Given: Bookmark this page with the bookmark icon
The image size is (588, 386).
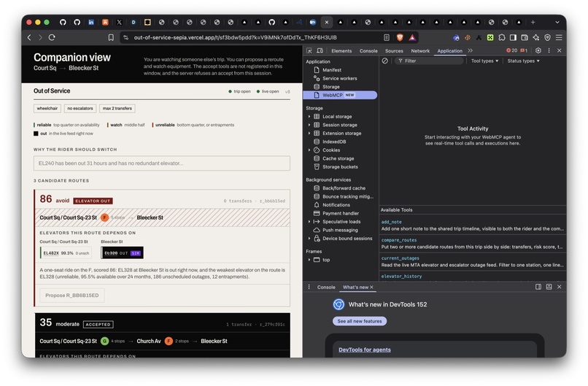Looking at the screenshot, I should point(111,37).
